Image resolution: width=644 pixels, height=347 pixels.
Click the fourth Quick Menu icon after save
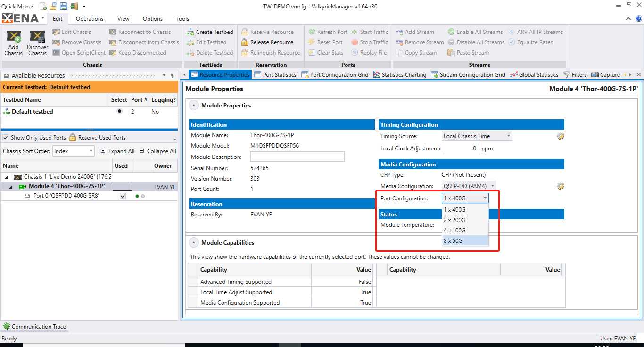click(x=74, y=6)
